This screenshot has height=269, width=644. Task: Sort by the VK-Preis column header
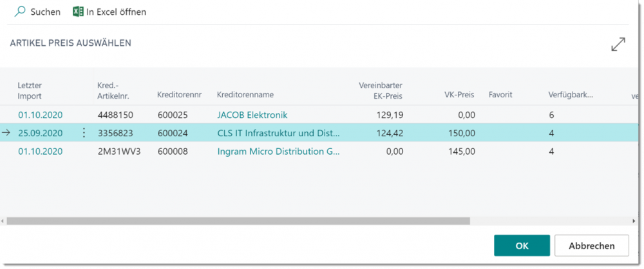click(x=459, y=95)
